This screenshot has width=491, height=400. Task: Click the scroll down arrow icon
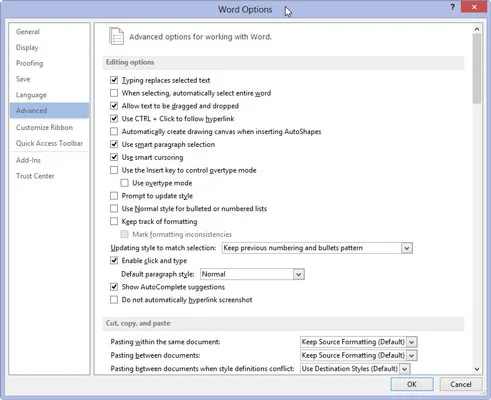pos(477,369)
